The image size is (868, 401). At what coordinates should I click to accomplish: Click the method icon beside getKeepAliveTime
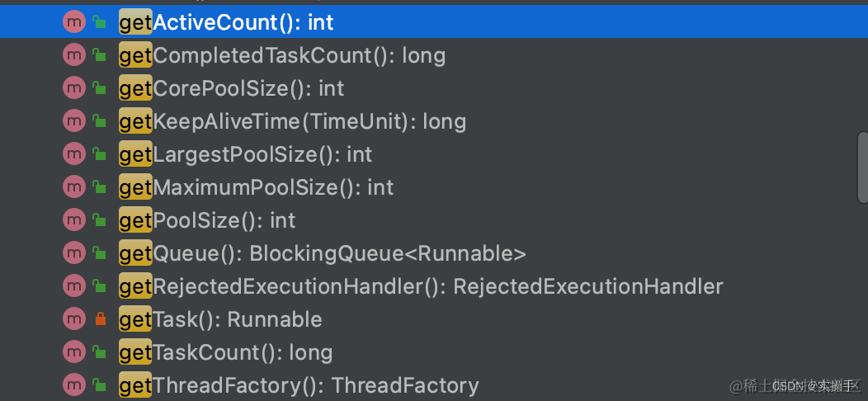(74, 121)
